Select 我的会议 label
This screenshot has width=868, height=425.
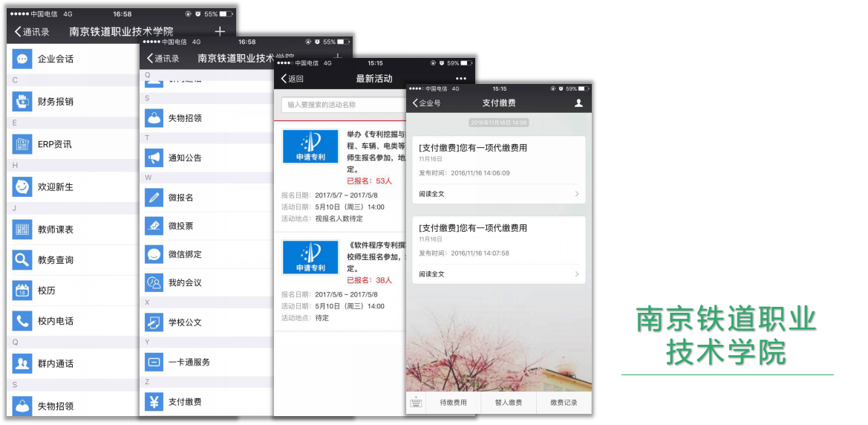pyautogui.click(x=185, y=282)
